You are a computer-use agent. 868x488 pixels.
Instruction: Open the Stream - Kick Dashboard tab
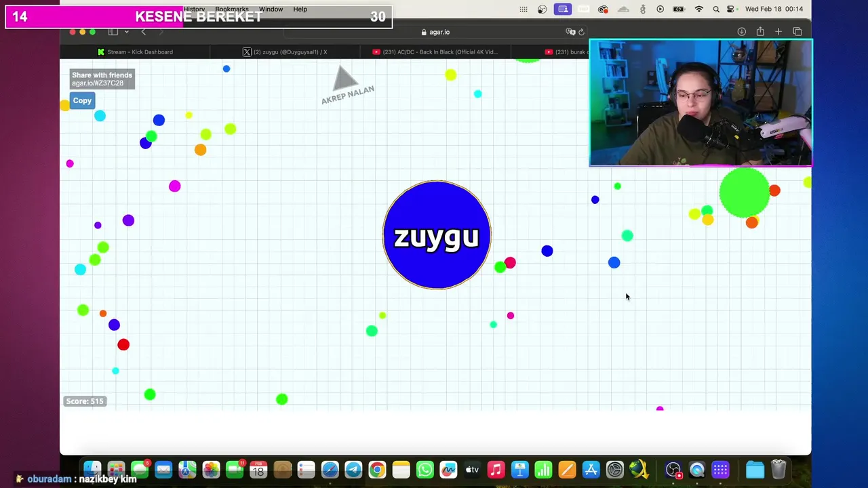point(135,52)
